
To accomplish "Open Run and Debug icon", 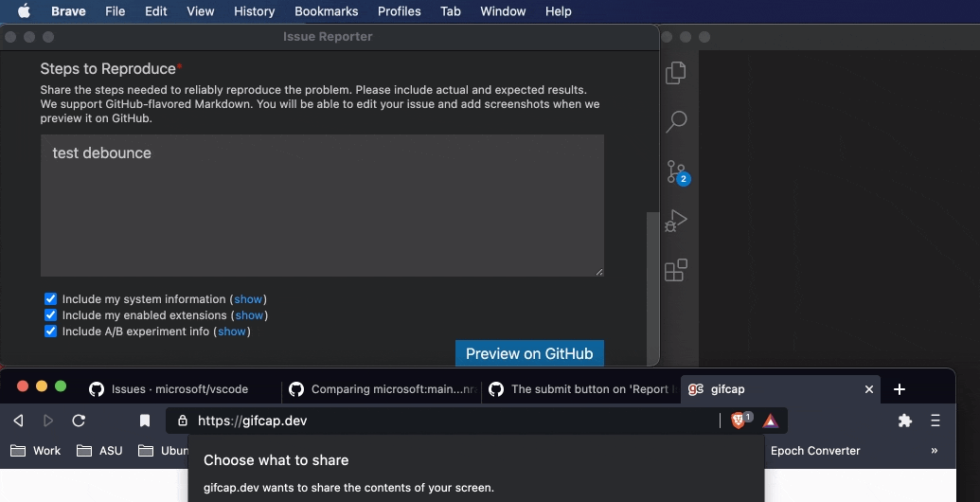I will pos(676,221).
